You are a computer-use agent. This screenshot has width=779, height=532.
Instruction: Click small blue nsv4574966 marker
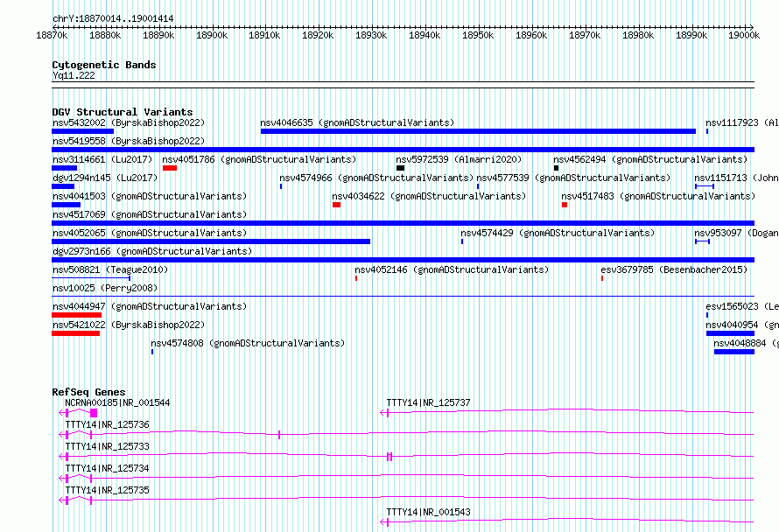coord(281,186)
